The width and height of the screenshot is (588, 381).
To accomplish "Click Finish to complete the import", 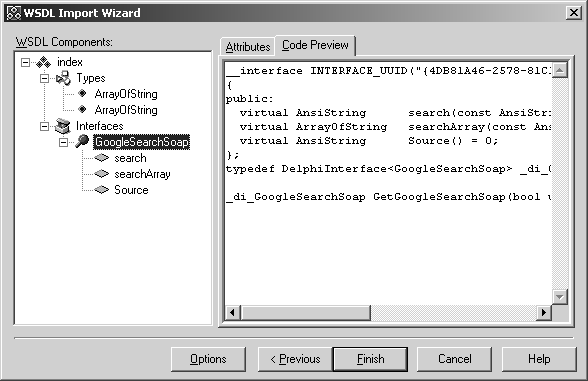I will tap(370, 359).
